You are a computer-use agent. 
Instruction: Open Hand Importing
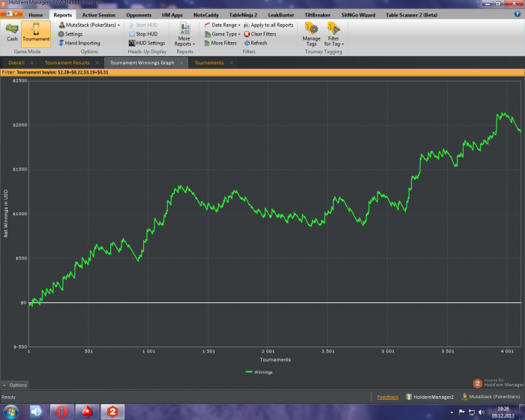tap(79, 43)
